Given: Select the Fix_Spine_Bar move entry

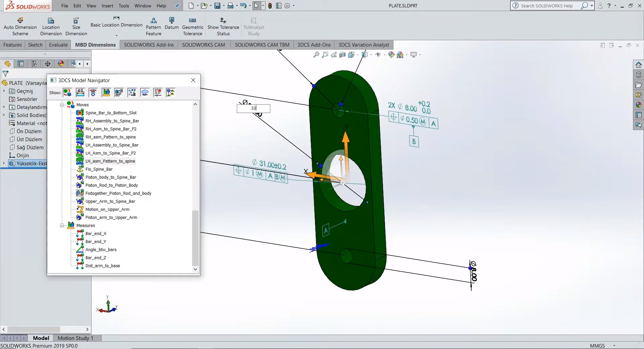Looking at the screenshot, I should (99, 169).
